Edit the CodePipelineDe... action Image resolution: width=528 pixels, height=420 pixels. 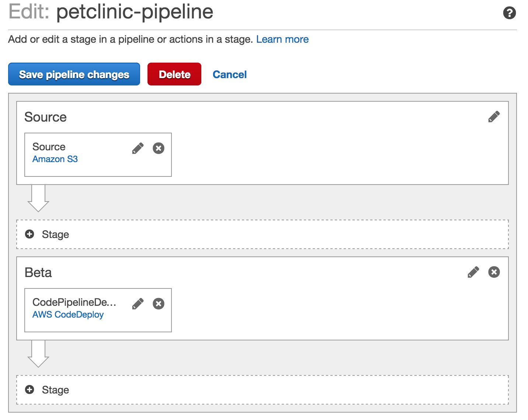[138, 304]
